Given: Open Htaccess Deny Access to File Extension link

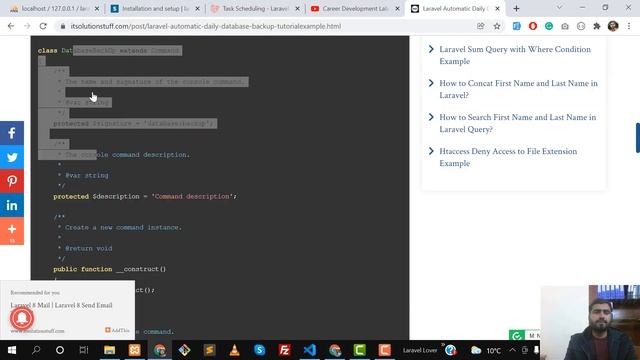Looking at the screenshot, I should (508, 157).
